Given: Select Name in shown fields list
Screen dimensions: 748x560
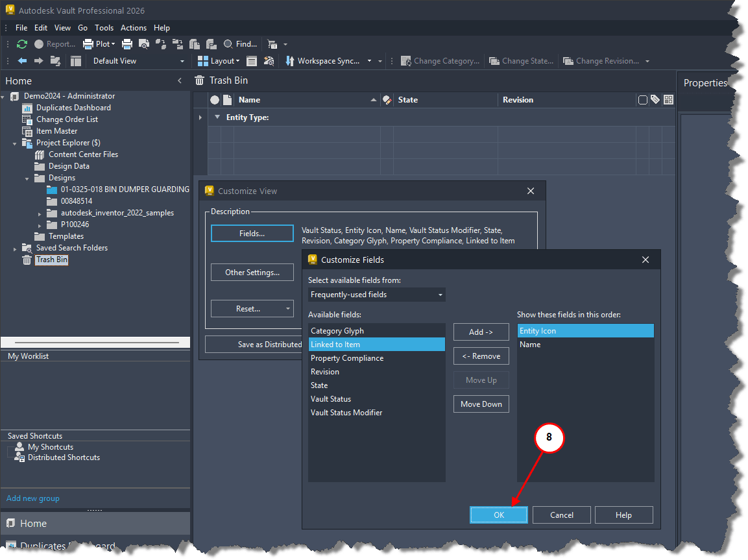Looking at the screenshot, I should click(x=585, y=345).
